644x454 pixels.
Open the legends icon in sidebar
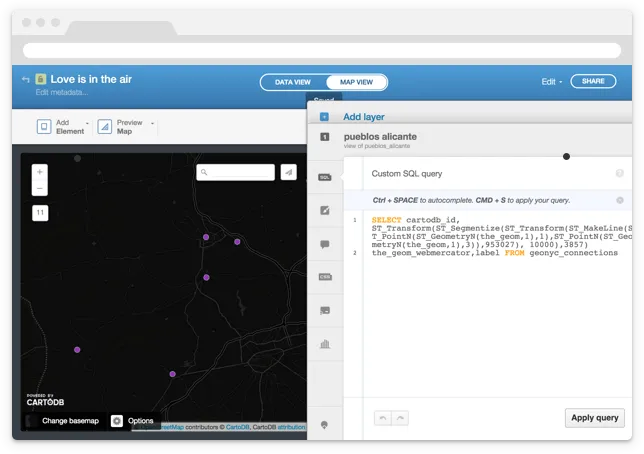pos(325,311)
